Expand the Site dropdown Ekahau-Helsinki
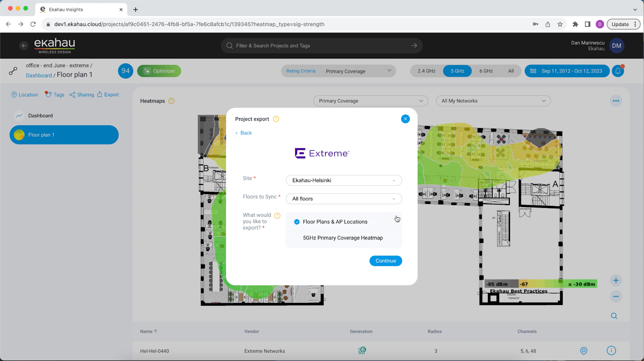Image resolution: width=644 pixels, height=361 pixels. [x=344, y=180]
